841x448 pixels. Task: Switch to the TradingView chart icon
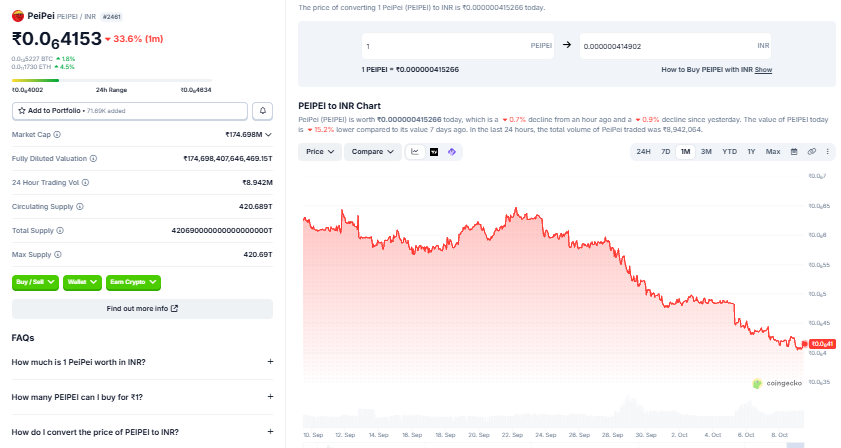pos(434,152)
